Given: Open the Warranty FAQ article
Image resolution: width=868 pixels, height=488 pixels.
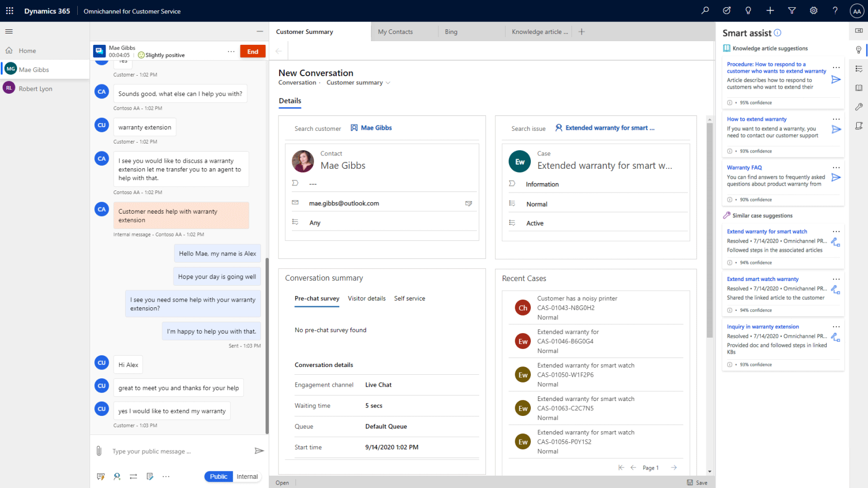Looking at the screenshot, I should (744, 168).
